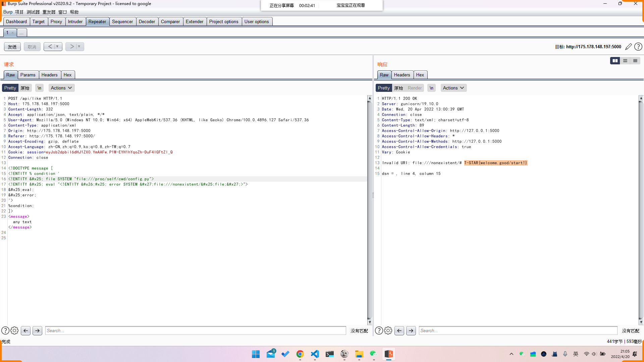Select tabbed layout icon
Viewport: 644px width, 362px height.
pos(635,61)
